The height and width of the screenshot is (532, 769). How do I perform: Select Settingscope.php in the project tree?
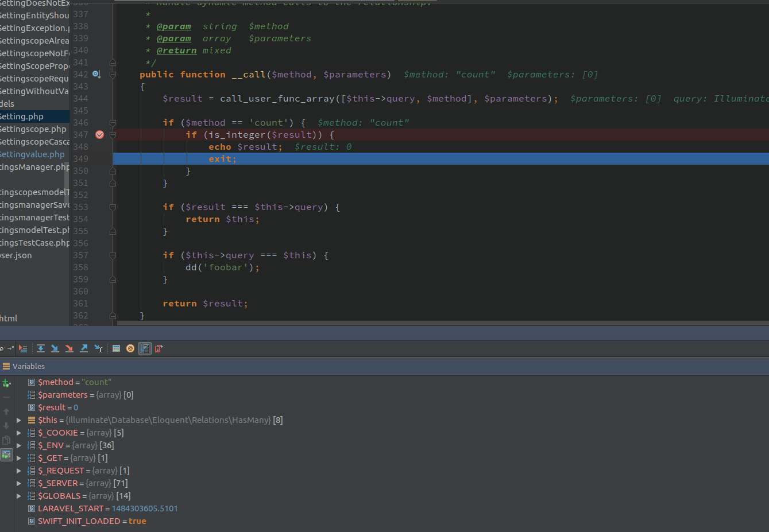pyautogui.click(x=34, y=129)
